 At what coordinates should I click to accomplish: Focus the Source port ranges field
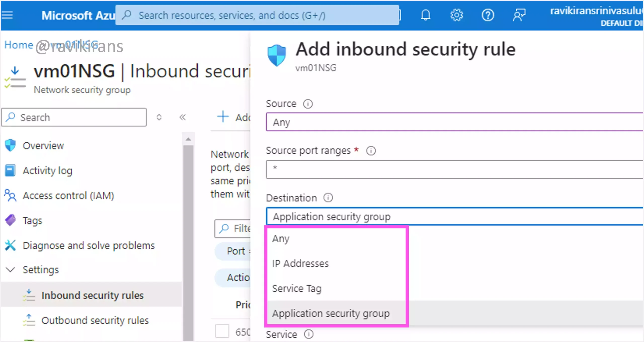tap(455, 169)
